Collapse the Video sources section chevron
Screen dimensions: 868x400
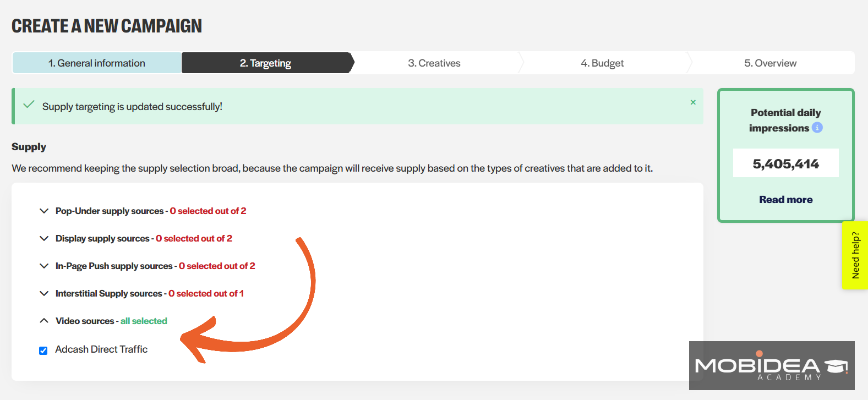point(44,321)
